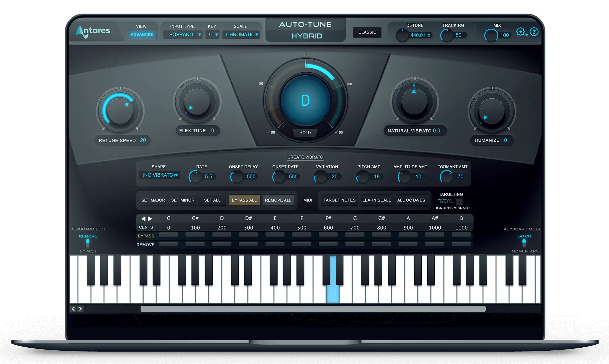Toggle BYPASS ALL notes button
This screenshot has width=609, height=364.
point(244,200)
